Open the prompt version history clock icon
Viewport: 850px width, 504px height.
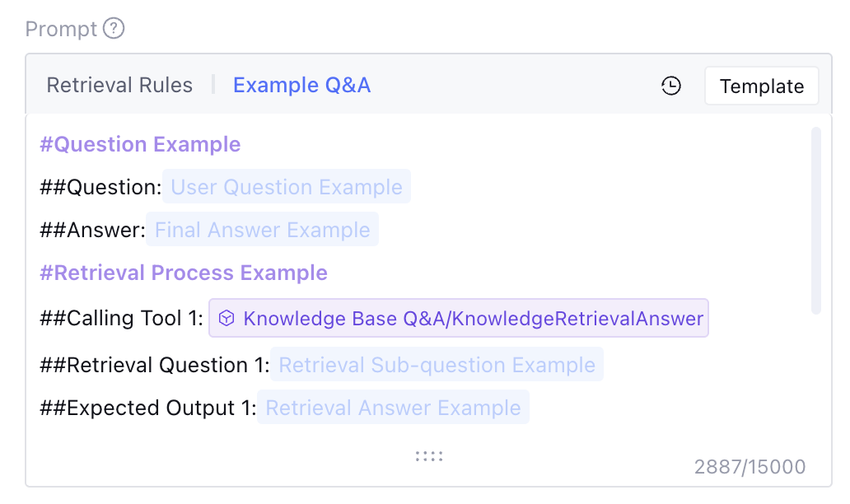(x=671, y=86)
